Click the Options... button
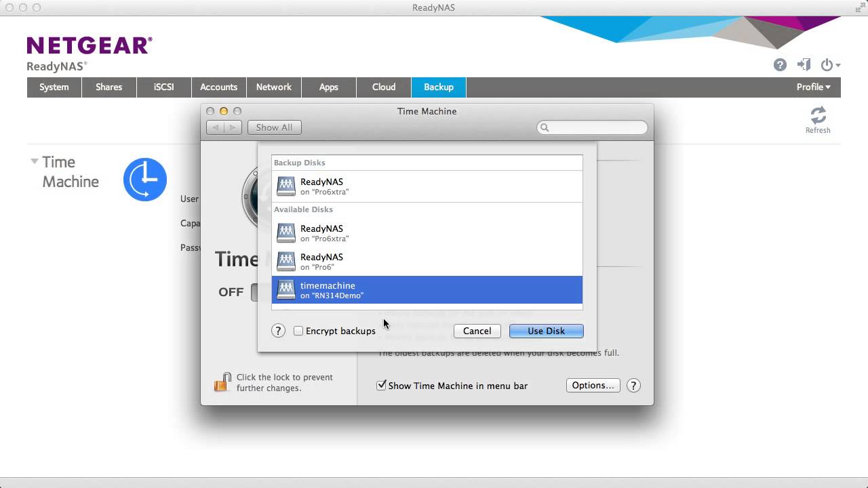The width and height of the screenshot is (868, 488). point(593,385)
